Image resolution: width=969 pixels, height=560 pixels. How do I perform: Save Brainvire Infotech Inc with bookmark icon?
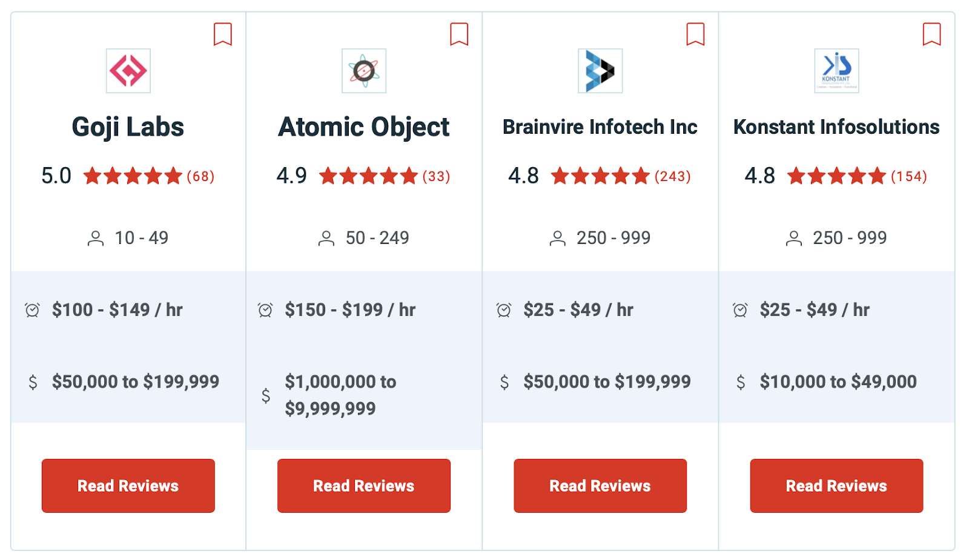(695, 34)
